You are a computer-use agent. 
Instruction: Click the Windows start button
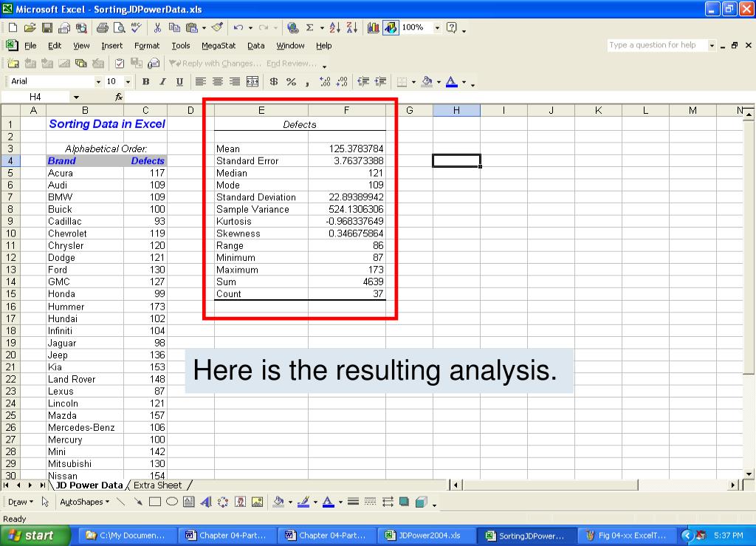pyautogui.click(x=35, y=536)
